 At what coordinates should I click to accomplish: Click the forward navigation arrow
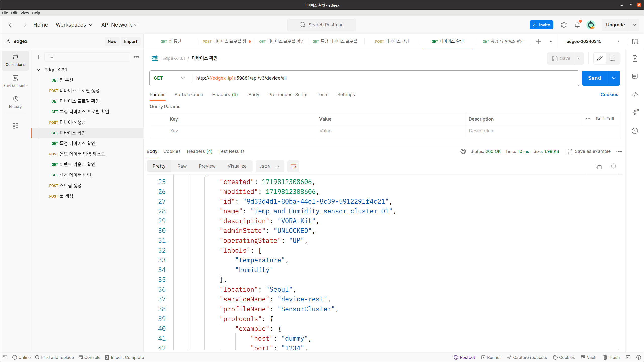24,25
